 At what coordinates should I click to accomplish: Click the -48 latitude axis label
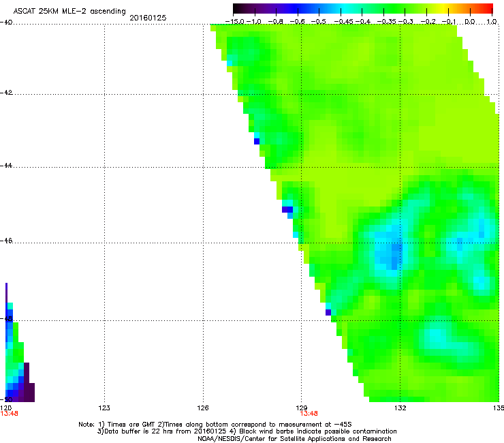(x=6, y=319)
